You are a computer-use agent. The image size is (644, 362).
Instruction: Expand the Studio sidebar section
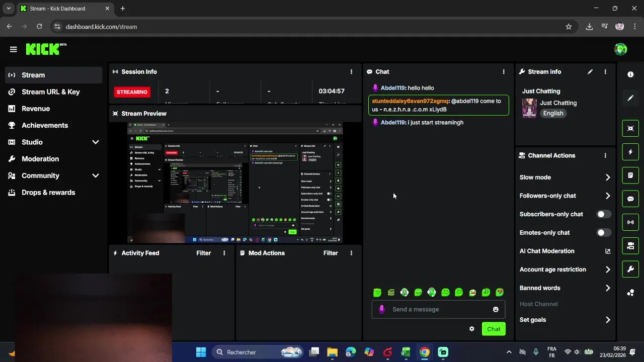point(96,142)
